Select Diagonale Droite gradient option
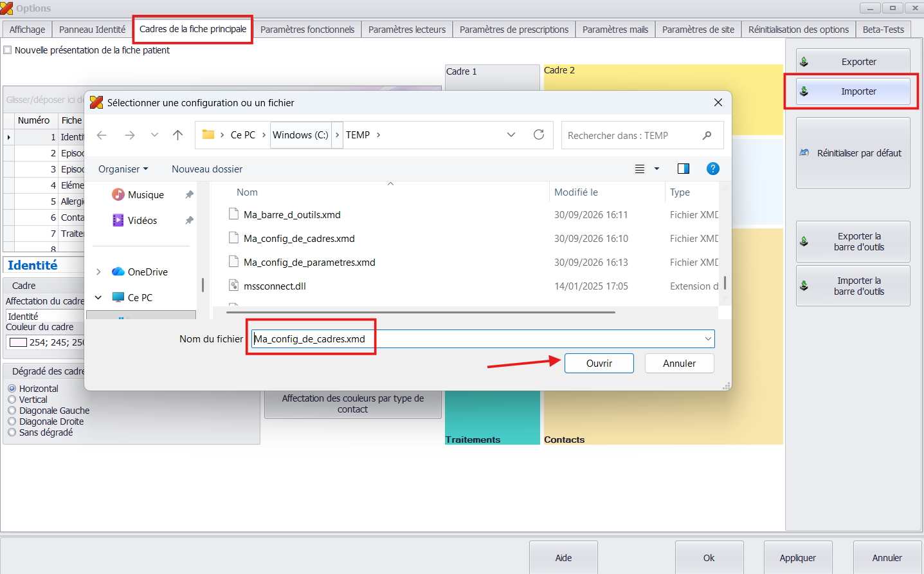Screen dimensions: 924x574 click(12, 421)
